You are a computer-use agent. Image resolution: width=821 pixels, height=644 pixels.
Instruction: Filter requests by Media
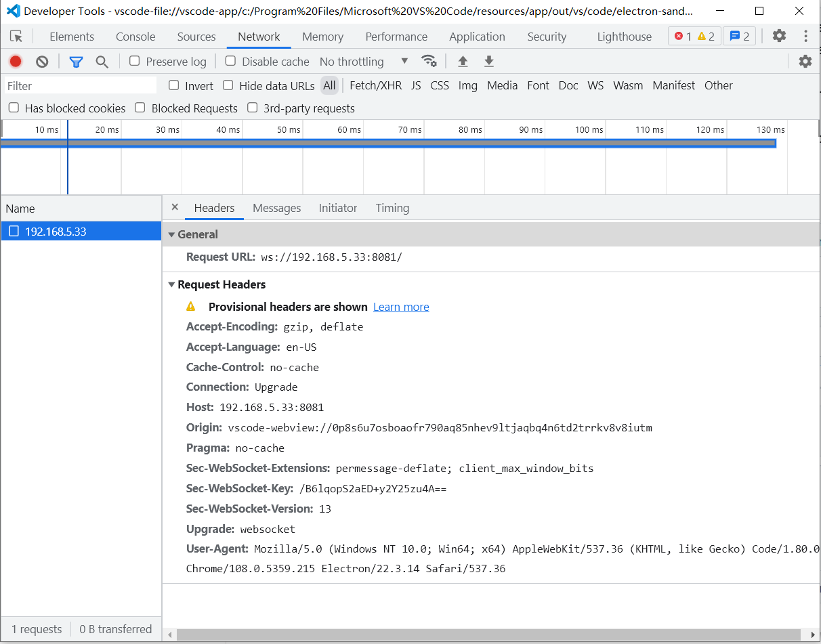click(502, 85)
